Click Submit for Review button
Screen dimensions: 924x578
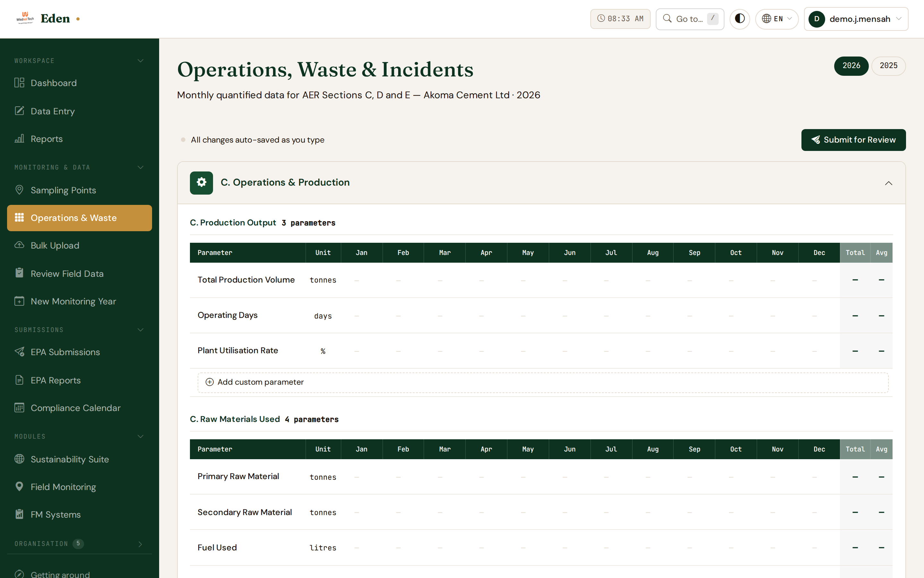(853, 140)
